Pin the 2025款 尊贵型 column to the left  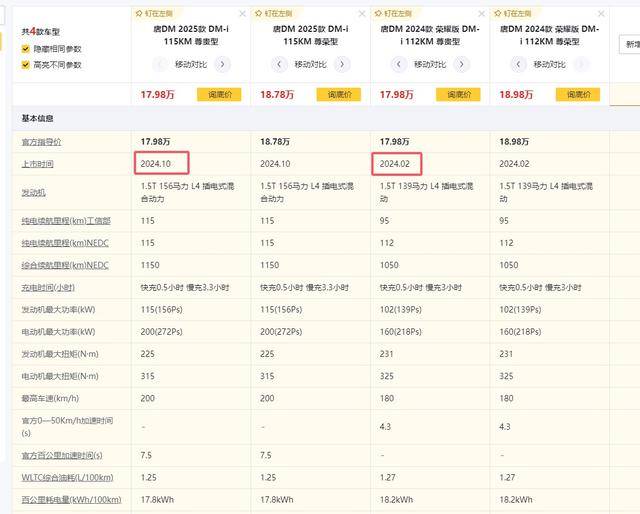point(155,13)
